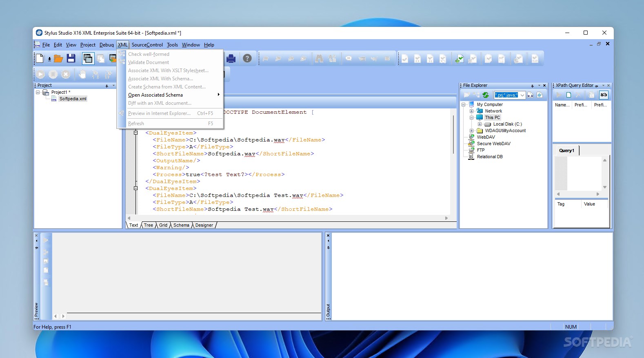The width and height of the screenshot is (644, 358).
Task: Close the File Explorer panel
Action: coord(544,86)
